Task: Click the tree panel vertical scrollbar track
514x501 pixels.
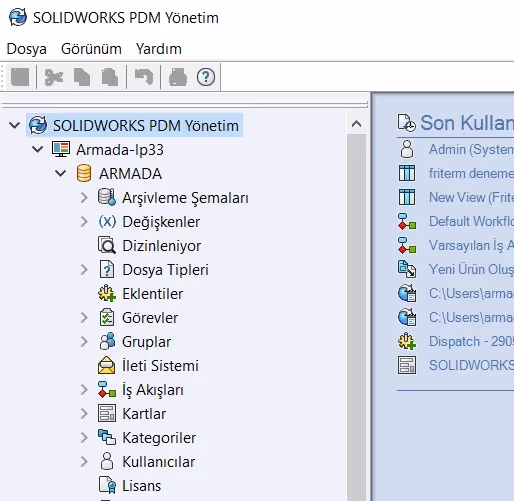Action: [x=357, y=317]
